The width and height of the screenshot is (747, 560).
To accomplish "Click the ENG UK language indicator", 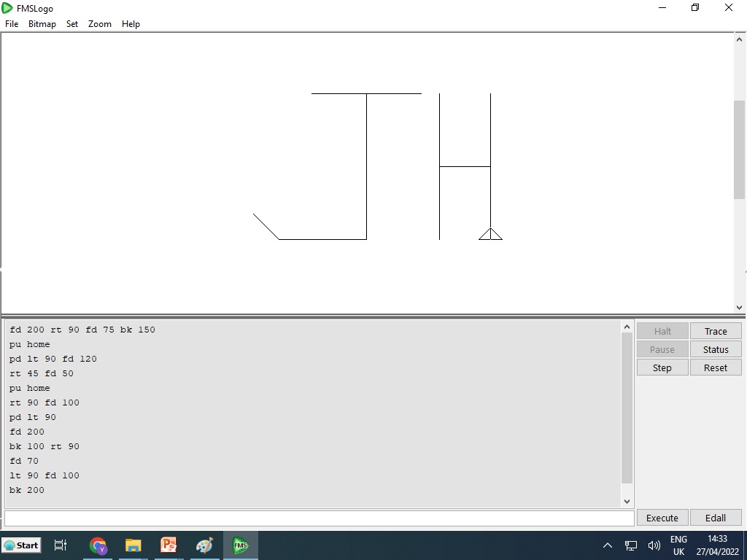I will tap(678, 545).
